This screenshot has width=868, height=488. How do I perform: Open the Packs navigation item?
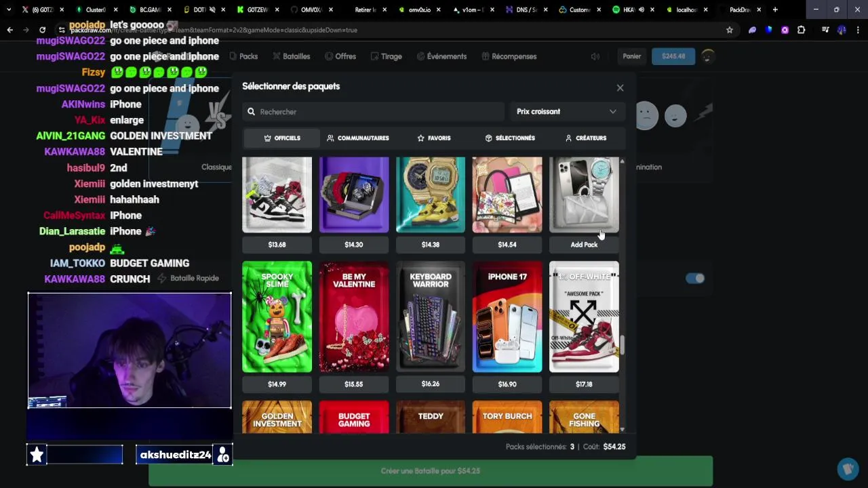tap(243, 56)
